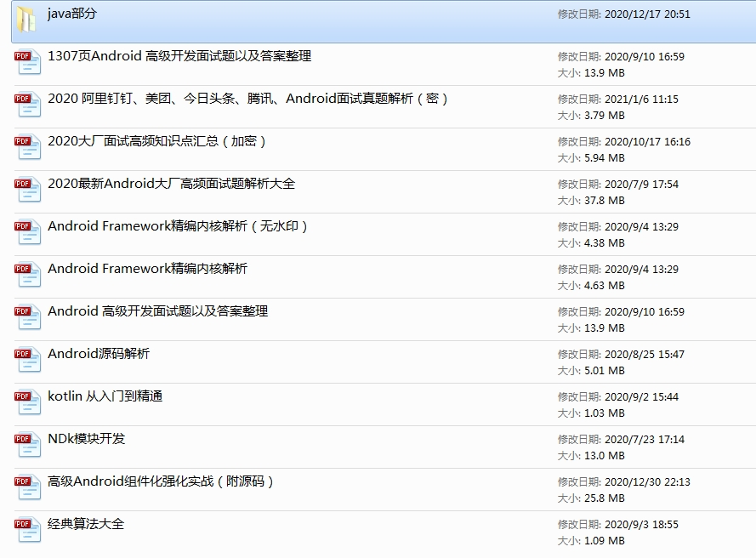Click size value 1.09 MB

point(604,541)
